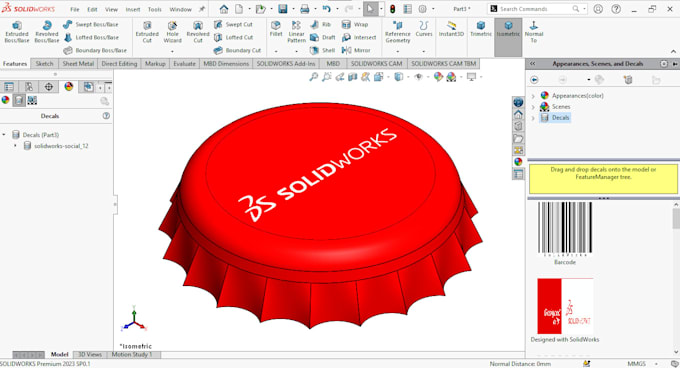This screenshot has width=680, height=368.
Task: Click the Rebuild traffic light icon
Action: (392, 9)
